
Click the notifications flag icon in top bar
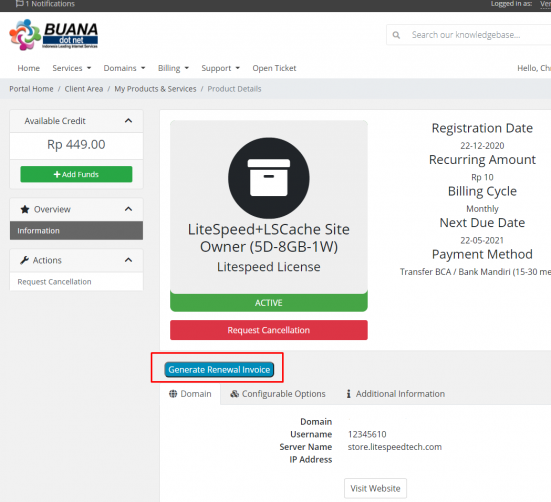pos(20,4)
